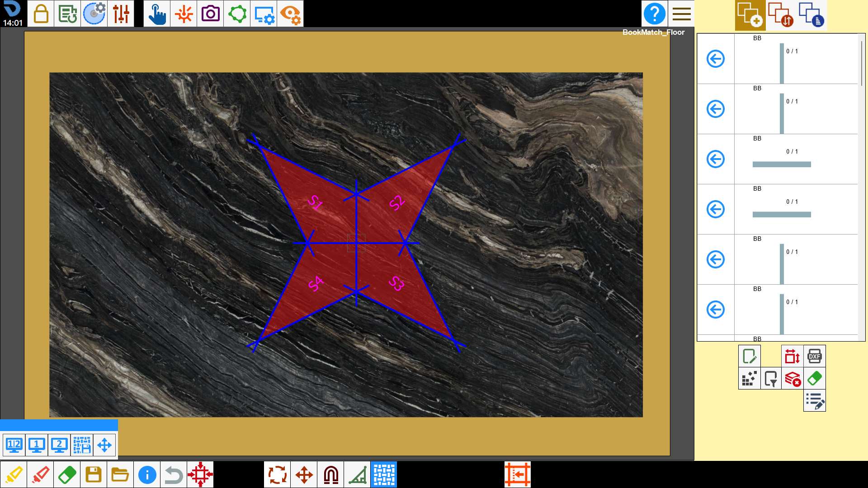Switch to monitor 1 display view
Screen dimensions: 868x488
tap(37, 445)
